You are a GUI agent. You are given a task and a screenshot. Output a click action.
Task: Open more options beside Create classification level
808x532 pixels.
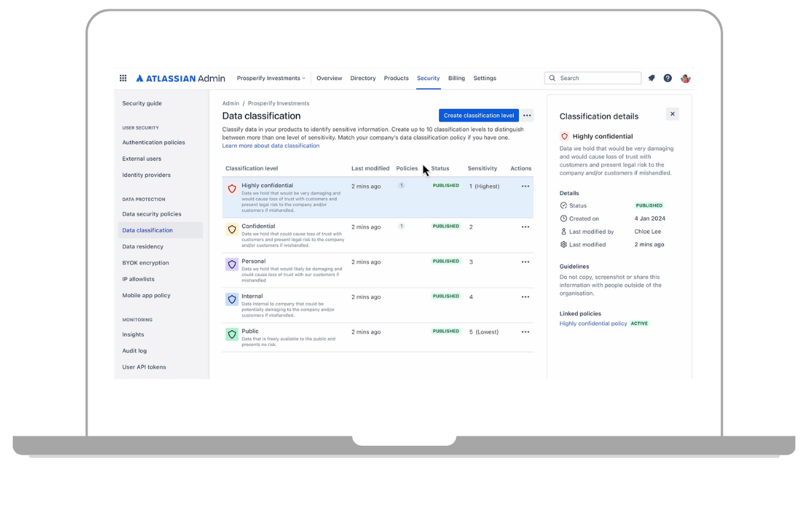(x=527, y=115)
